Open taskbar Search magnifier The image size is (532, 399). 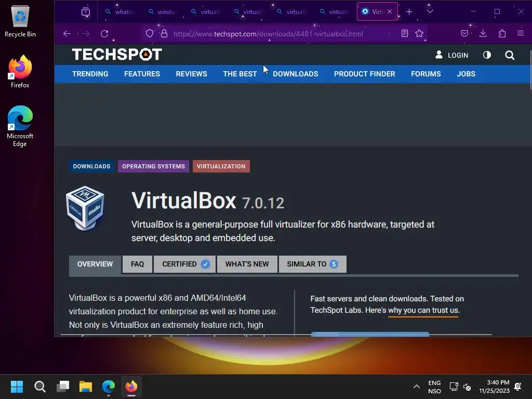coord(40,387)
